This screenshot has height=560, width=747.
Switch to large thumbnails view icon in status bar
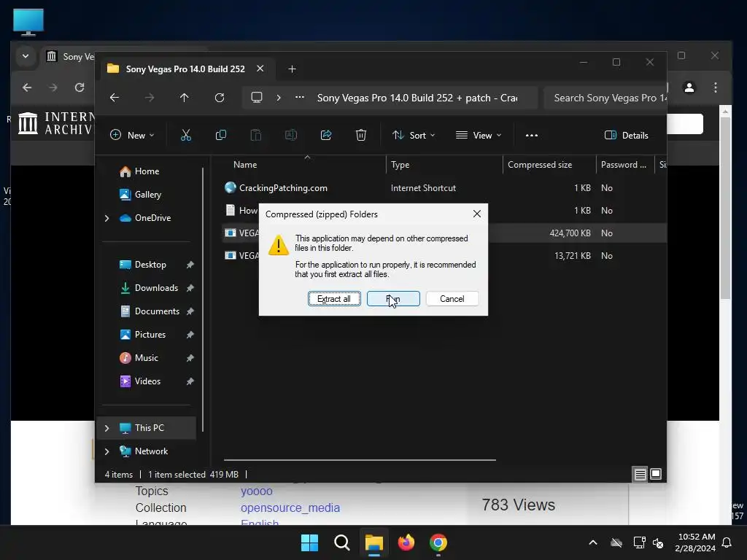pos(656,474)
